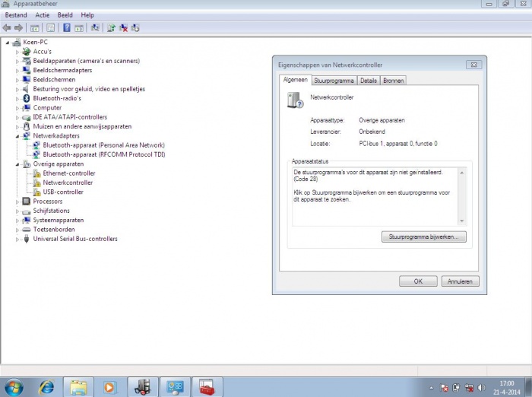This screenshot has width=532, height=397.
Task: Open the Properties toolbar icon
Action: 51,28
